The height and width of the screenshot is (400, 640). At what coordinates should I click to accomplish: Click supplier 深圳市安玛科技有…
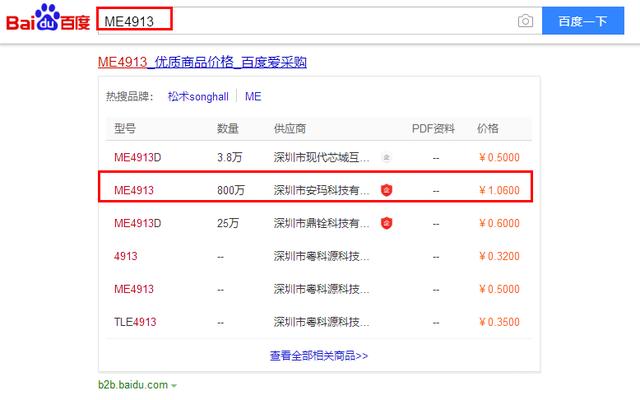click(x=321, y=190)
